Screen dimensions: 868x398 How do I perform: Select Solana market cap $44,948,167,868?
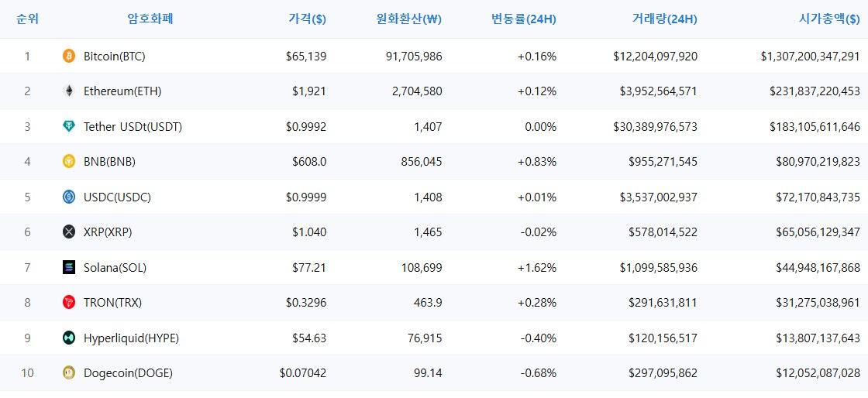click(x=818, y=268)
